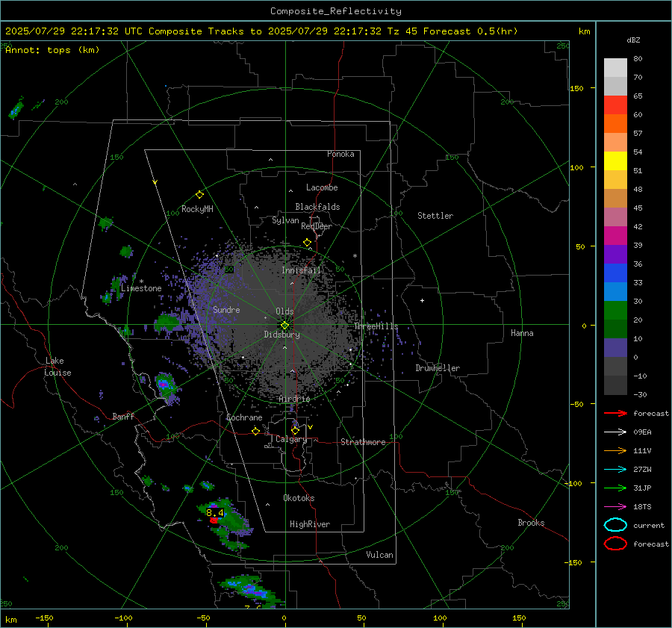Click the Composite_Reflectivity title
The width and height of the screenshot is (672, 628).
click(336, 11)
